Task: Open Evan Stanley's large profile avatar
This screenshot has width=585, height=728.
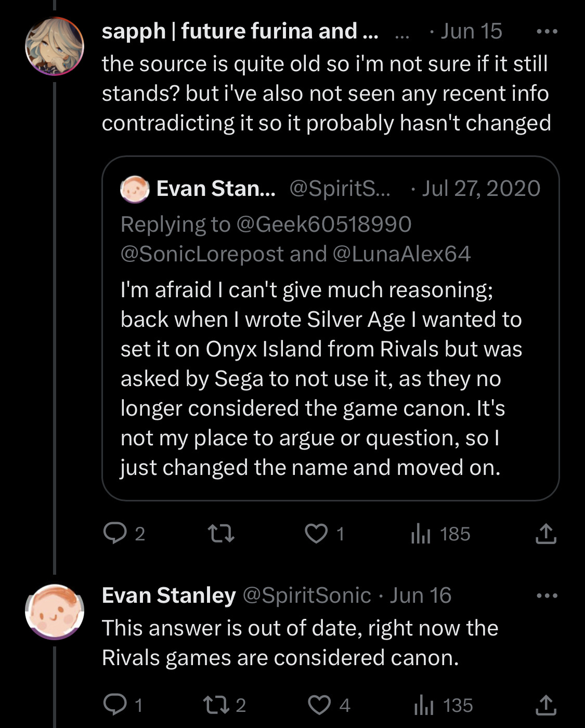Action: (x=55, y=611)
